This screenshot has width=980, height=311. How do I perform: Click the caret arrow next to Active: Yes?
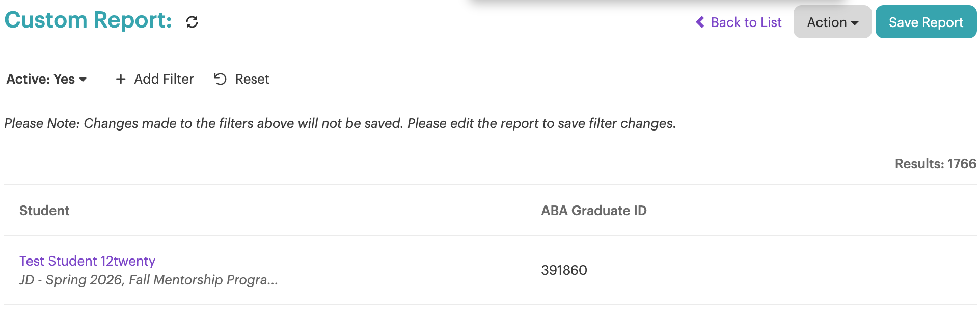pos(83,80)
